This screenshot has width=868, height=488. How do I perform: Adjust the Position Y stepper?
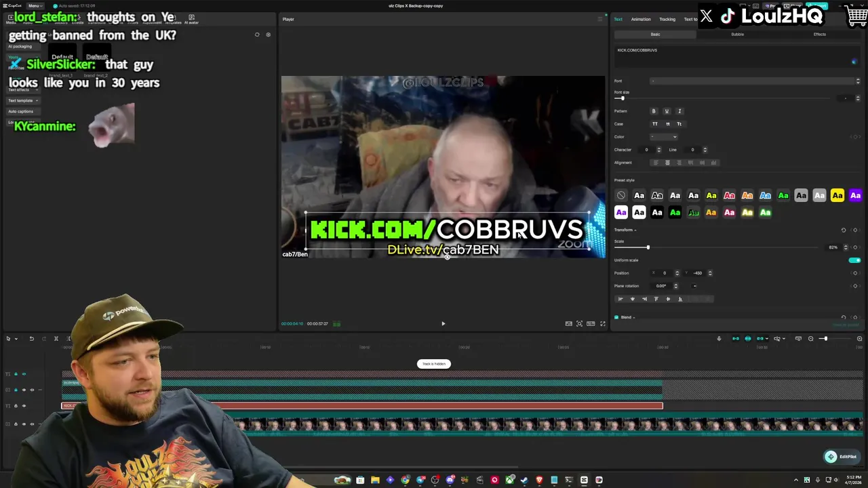(710, 273)
